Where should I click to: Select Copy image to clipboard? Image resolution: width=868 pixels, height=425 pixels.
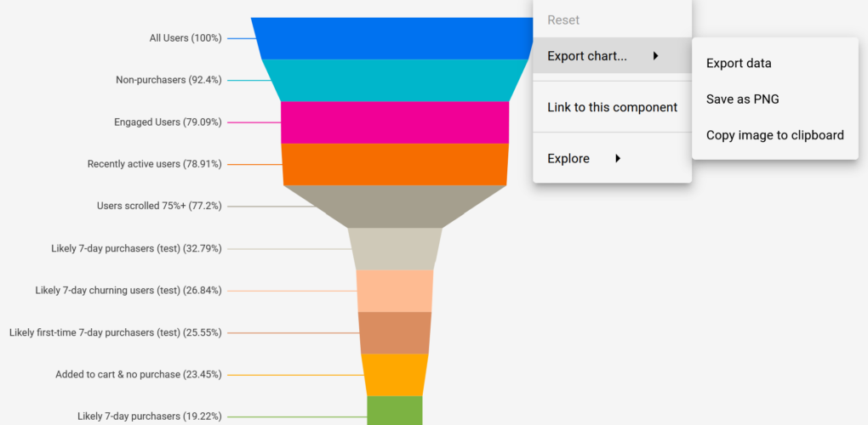pos(774,134)
